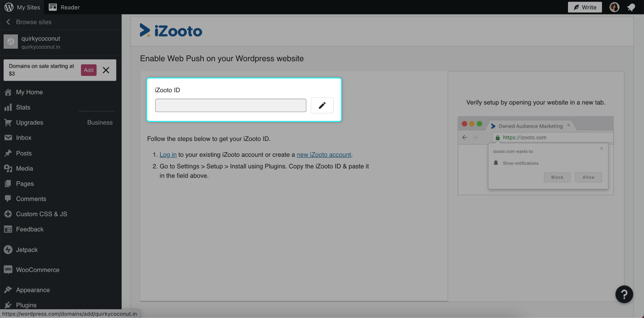Click the Owned Audience Marketing preview tab
The image size is (644, 318).
530,126
